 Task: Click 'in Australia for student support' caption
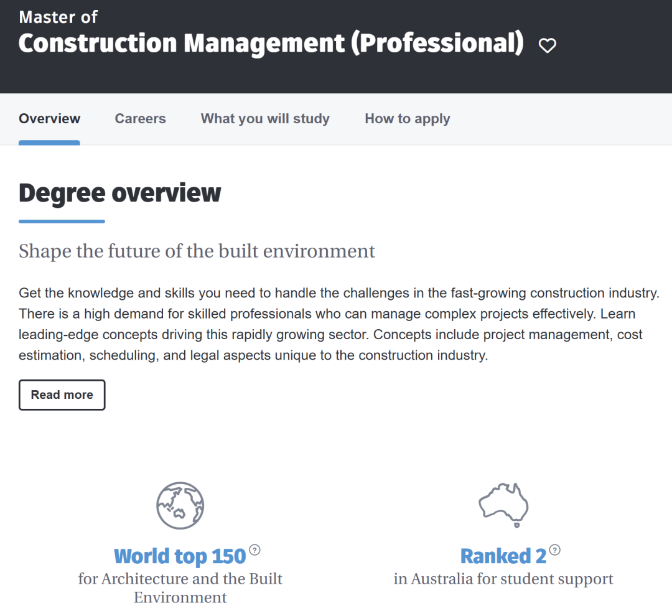503,579
